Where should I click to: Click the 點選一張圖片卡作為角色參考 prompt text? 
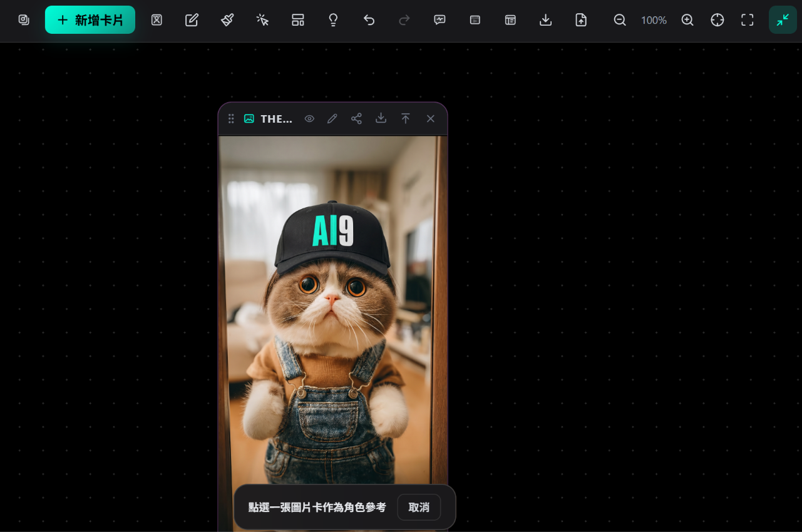317,508
